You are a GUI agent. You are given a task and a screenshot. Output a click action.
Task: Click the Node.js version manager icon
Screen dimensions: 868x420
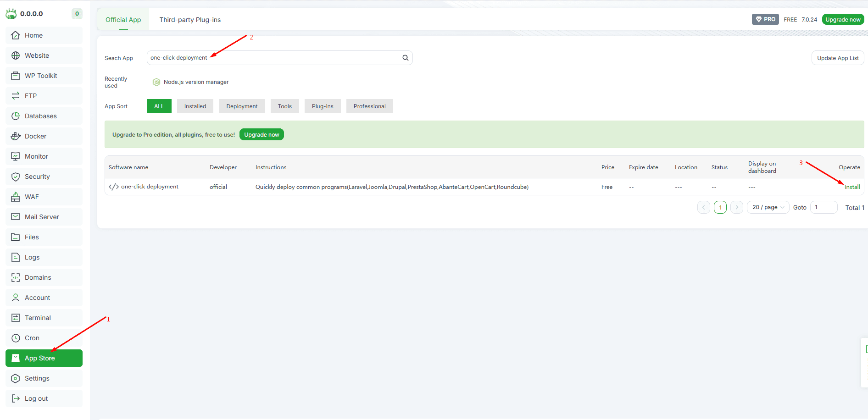click(x=156, y=82)
